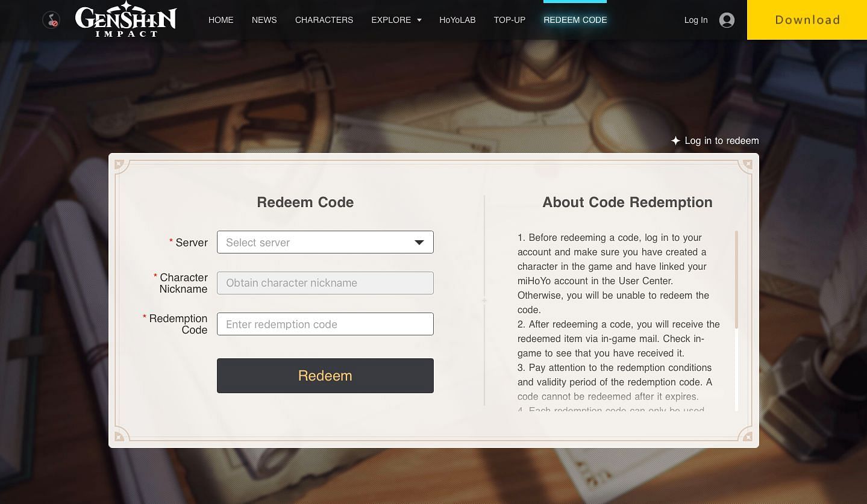
Task: Open the HoYoLAB link
Action: pyautogui.click(x=457, y=20)
